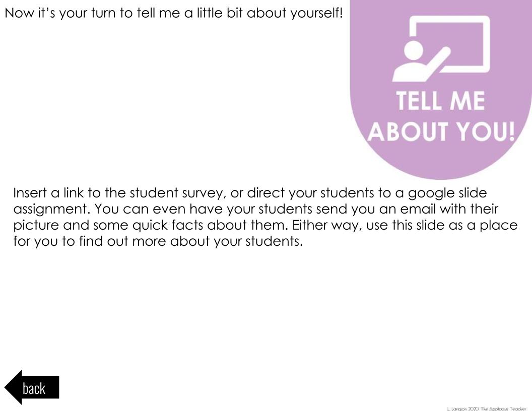Click the copyright credit text in the footer
The width and height of the screenshot is (532, 411).
click(487, 408)
